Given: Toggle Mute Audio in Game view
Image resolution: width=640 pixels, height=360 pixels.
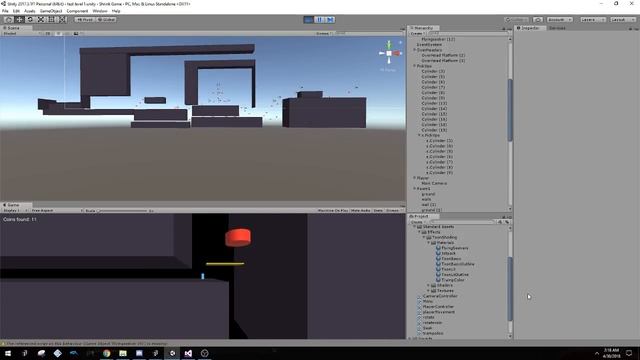Looking at the screenshot, I should (360, 211).
